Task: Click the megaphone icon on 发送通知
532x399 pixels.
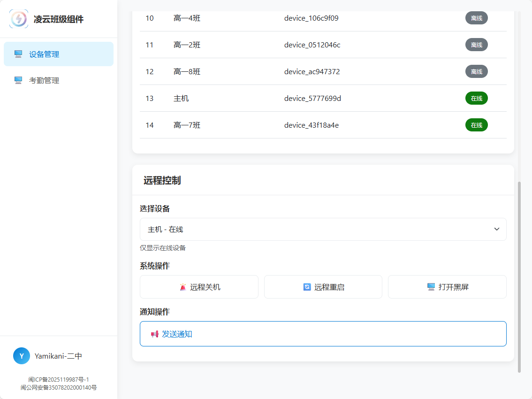Action: coord(154,334)
